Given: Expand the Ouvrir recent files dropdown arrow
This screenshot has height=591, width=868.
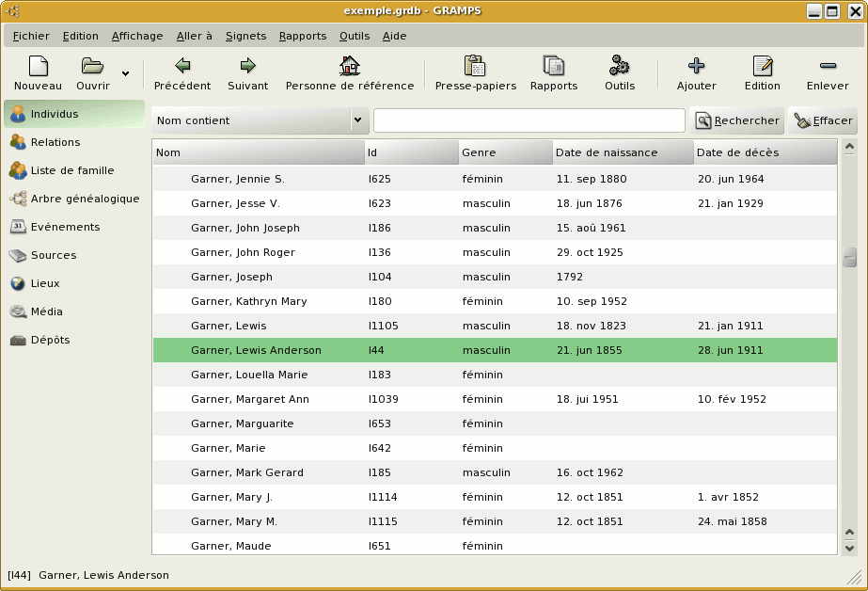Looking at the screenshot, I should coord(126,73).
